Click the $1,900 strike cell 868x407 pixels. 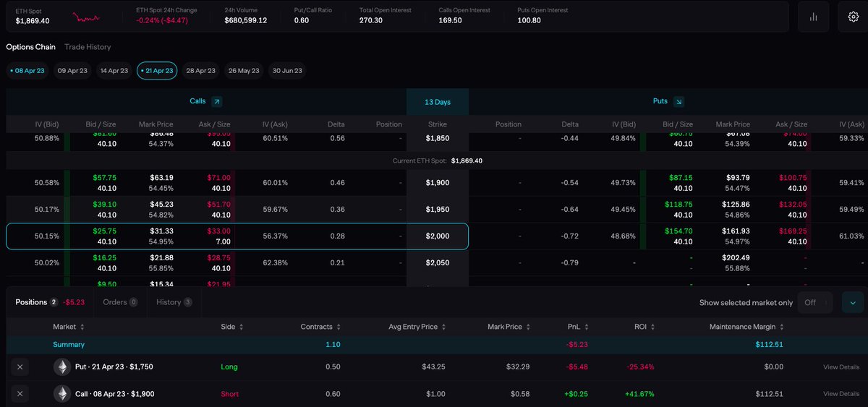coord(438,183)
